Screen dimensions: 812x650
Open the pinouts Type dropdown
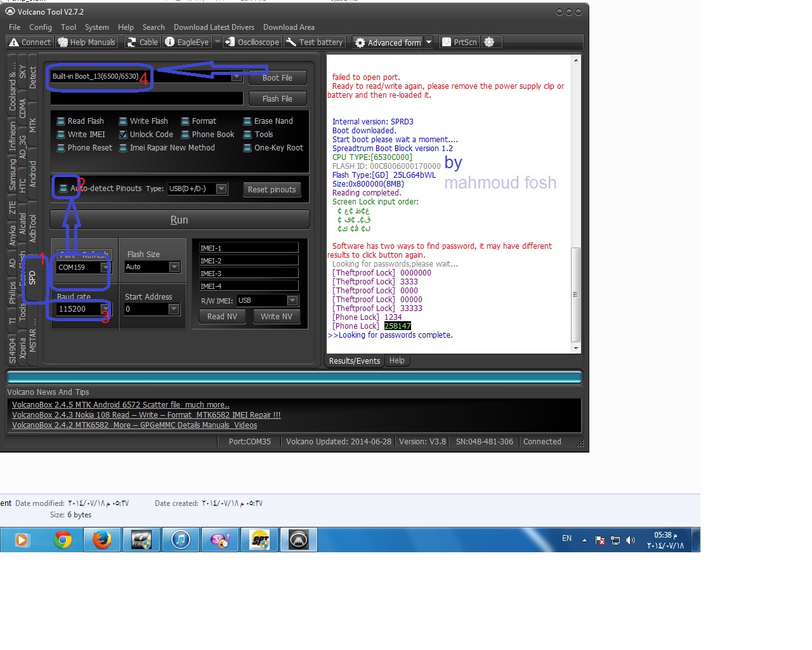point(221,189)
